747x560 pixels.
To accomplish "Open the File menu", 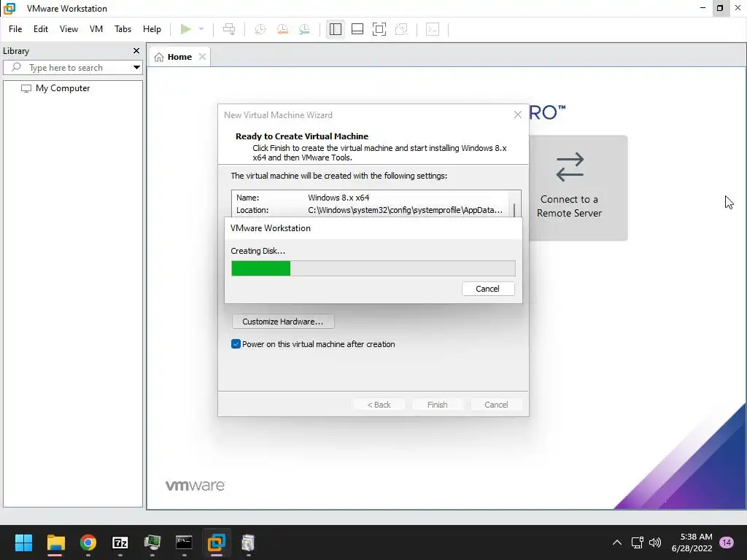I will pyautogui.click(x=15, y=29).
